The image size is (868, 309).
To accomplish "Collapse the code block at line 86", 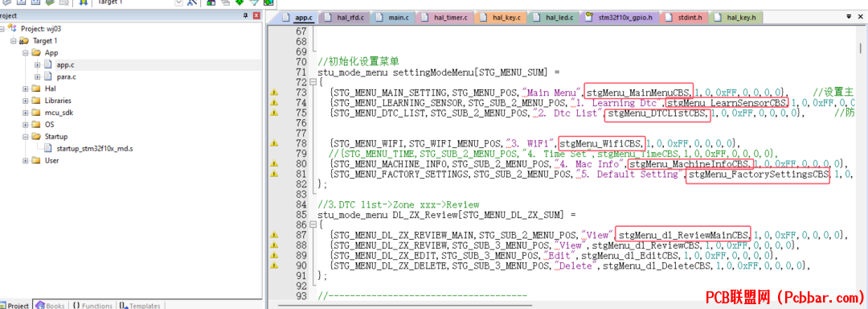I will pyautogui.click(x=313, y=225).
